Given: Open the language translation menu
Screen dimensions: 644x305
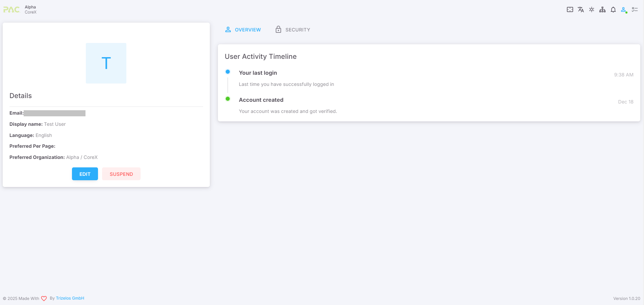Looking at the screenshot, I should (580, 9).
